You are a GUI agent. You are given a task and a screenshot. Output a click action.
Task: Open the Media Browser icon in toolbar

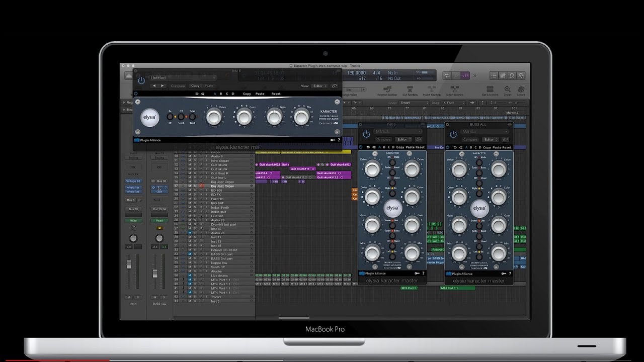point(520,75)
